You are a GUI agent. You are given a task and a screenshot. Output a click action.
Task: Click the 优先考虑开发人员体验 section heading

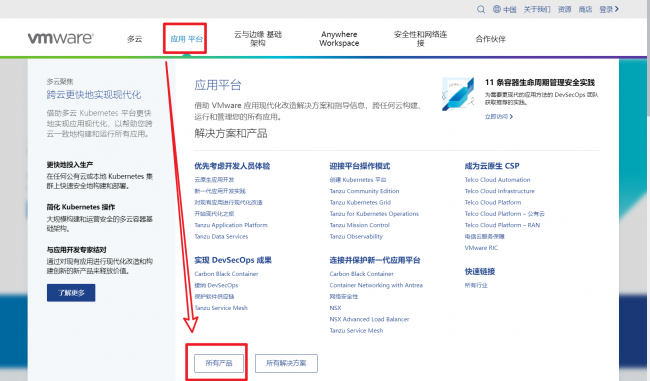tap(232, 166)
